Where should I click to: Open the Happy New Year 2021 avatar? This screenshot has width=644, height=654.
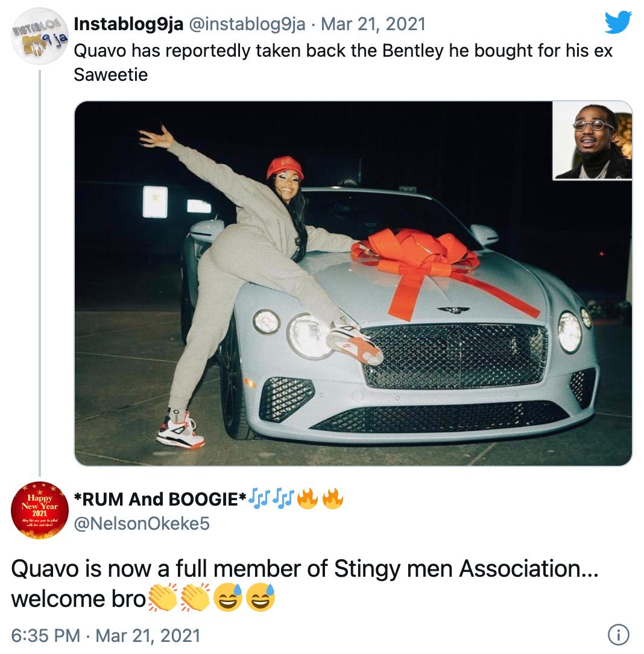(40, 510)
